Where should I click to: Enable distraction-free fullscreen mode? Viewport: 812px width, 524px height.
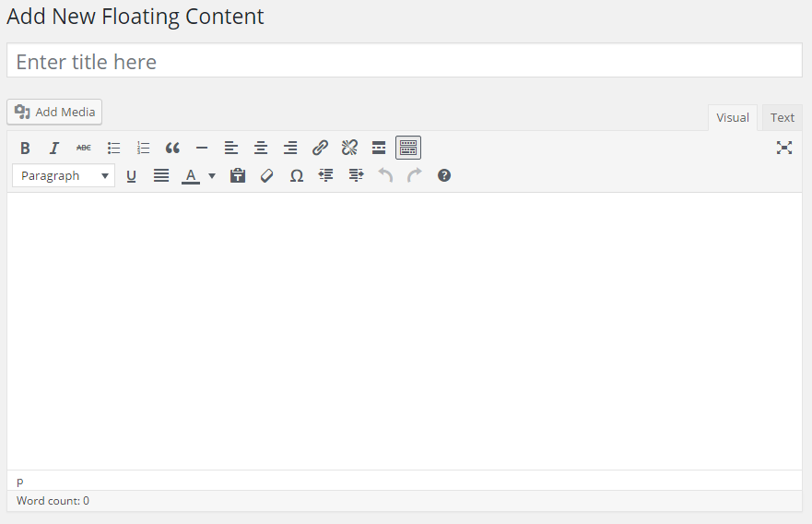(784, 148)
